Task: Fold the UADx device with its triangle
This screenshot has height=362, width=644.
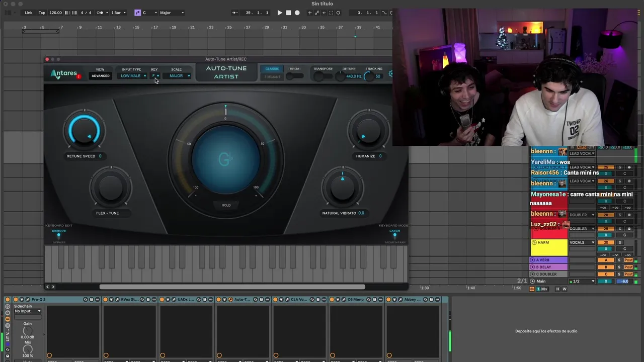Action: pyautogui.click(x=168, y=299)
